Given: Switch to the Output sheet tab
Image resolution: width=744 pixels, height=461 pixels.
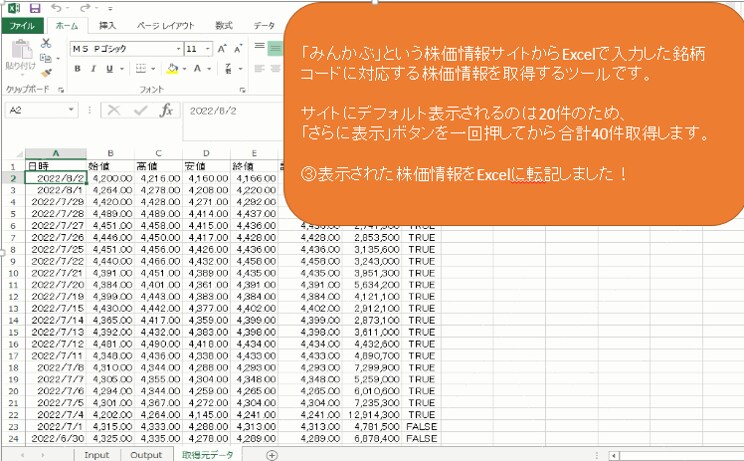Looking at the screenshot, I should (x=146, y=455).
